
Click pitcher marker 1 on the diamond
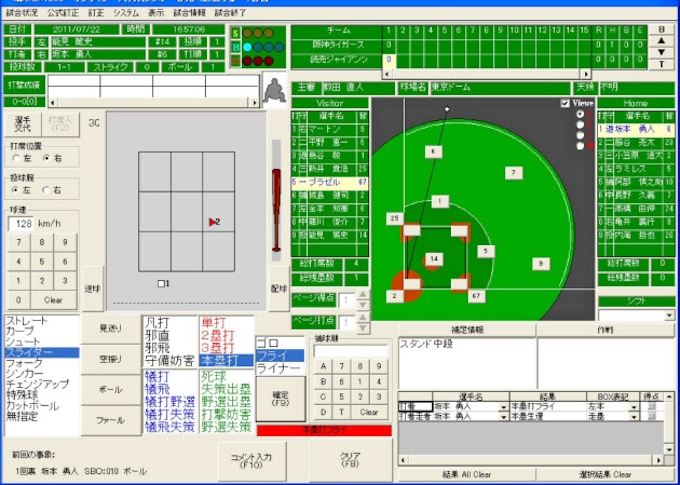(440, 201)
